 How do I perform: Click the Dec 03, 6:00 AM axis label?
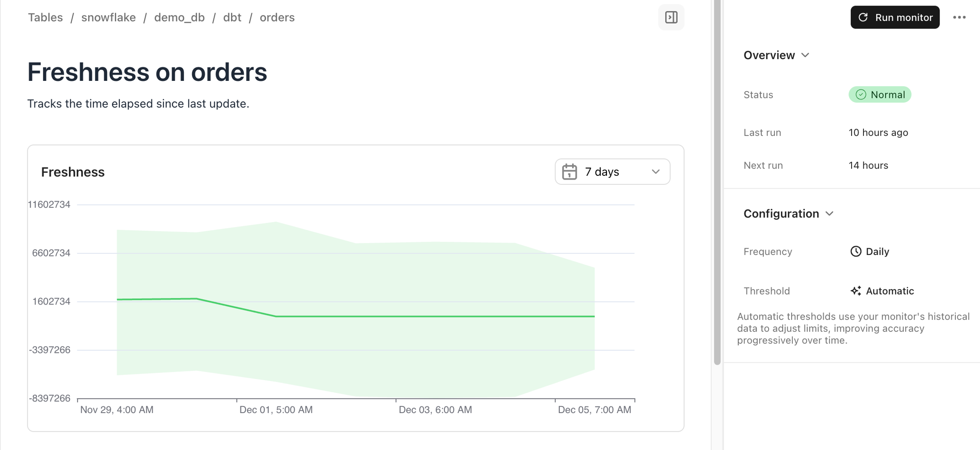pyautogui.click(x=435, y=410)
